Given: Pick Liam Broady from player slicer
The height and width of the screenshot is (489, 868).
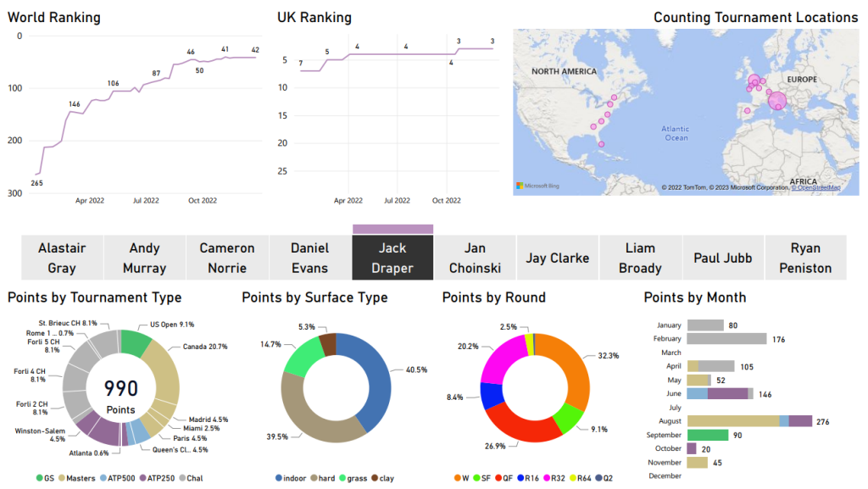Looking at the screenshot, I should (x=640, y=258).
